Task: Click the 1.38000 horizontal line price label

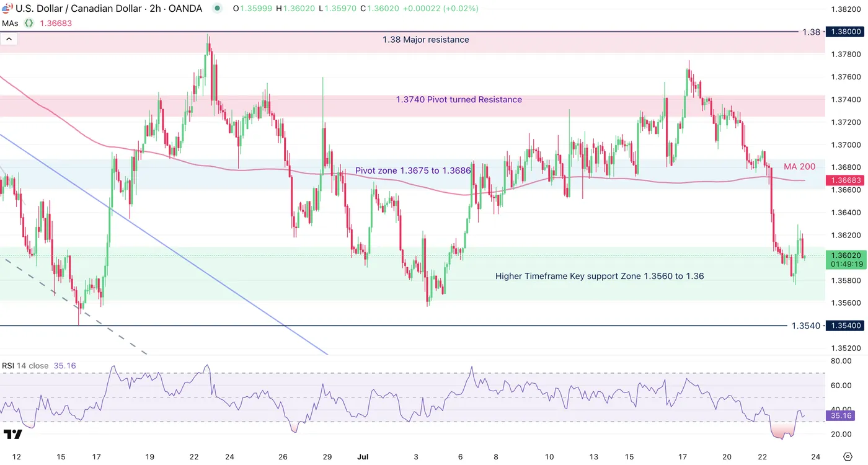Action: click(x=846, y=32)
